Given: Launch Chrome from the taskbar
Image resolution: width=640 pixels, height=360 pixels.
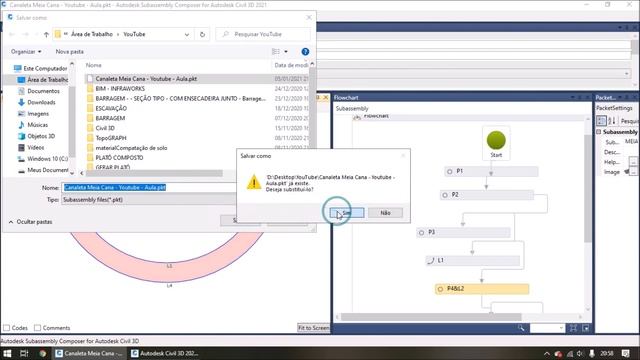Looking at the screenshot, I should pos(42,353).
